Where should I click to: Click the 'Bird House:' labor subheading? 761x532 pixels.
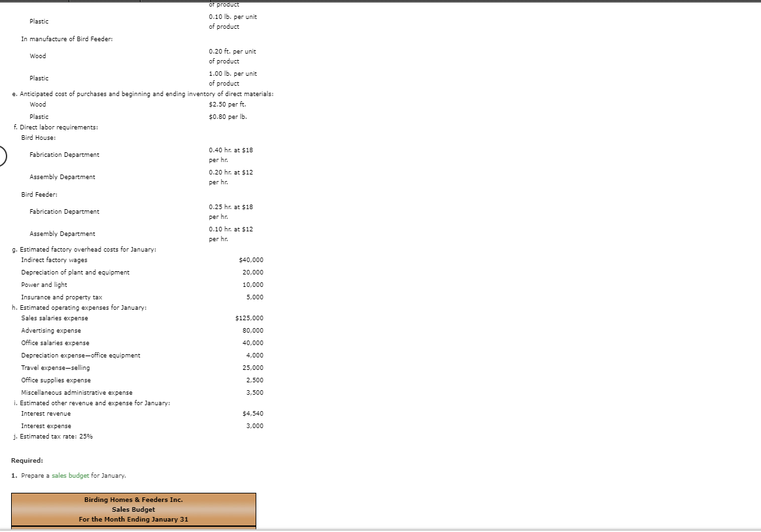pyautogui.click(x=39, y=138)
